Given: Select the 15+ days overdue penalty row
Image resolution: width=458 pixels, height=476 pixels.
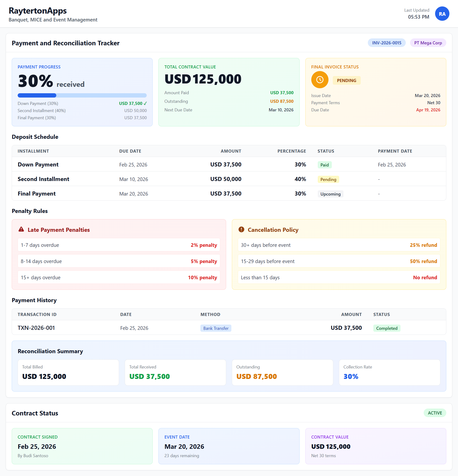Looking at the screenshot, I should pos(119,277).
